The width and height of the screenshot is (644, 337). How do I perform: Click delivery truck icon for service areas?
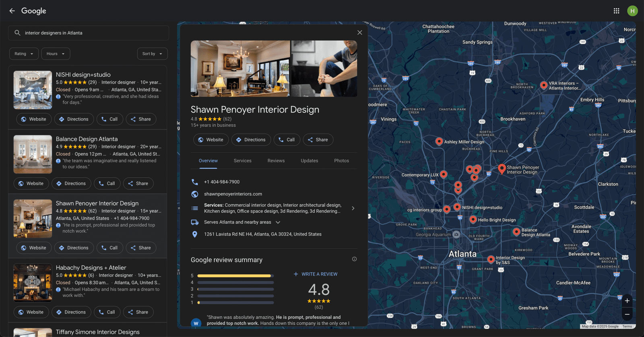pos(195,222)
